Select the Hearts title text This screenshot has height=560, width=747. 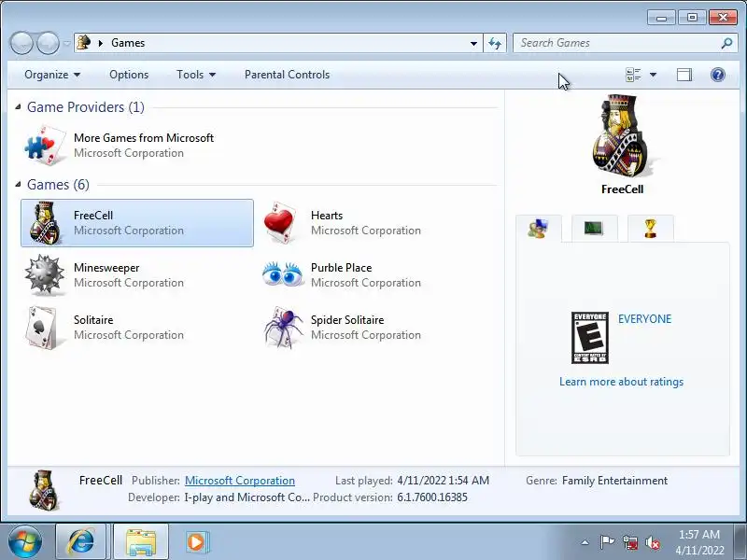pos(327,216)
